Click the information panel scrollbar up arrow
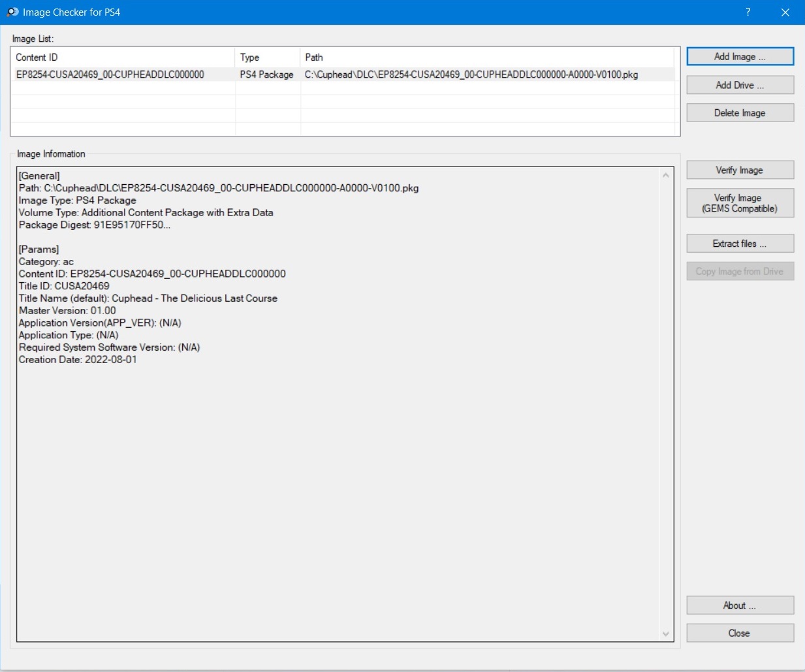This screenshot has height=672, width=805. [666, 175]
